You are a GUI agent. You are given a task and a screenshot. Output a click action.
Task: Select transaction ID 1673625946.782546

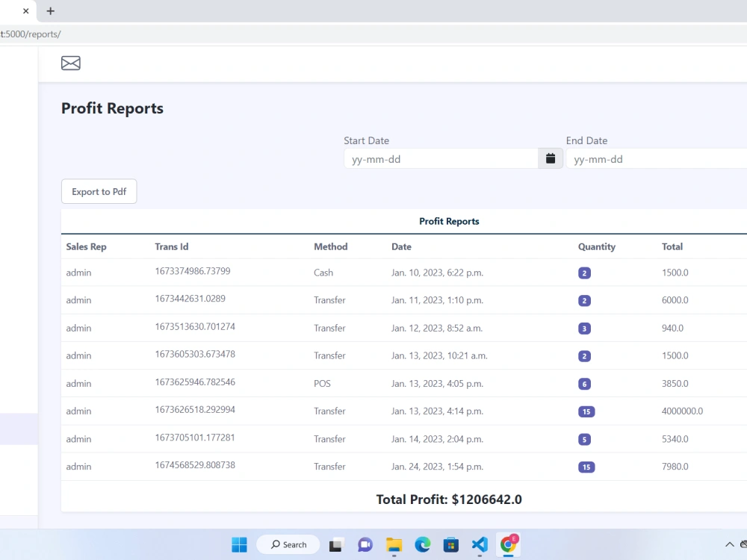(x=195, y=382)
